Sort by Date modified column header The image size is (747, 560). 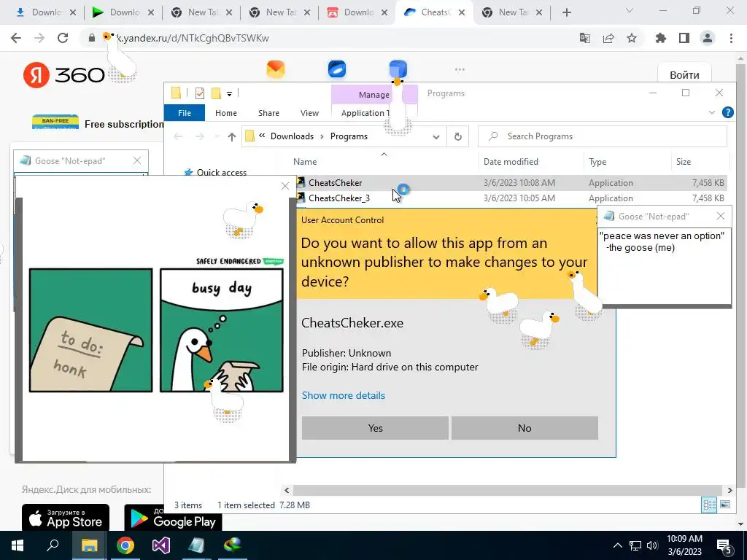pos(511,162)
